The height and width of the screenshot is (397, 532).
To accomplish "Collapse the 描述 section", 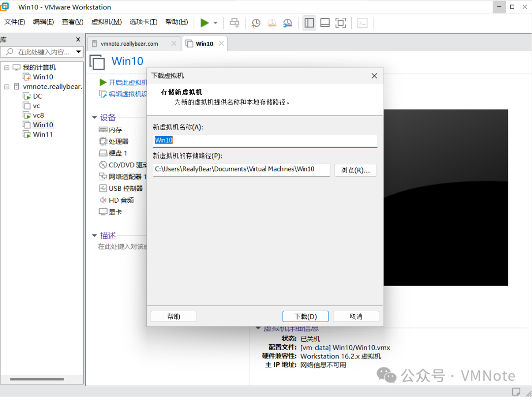I will (94, 235).
